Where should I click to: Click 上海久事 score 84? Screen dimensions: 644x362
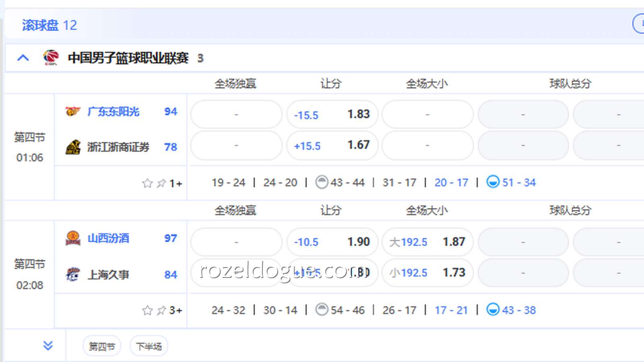(x=171, y=275)
